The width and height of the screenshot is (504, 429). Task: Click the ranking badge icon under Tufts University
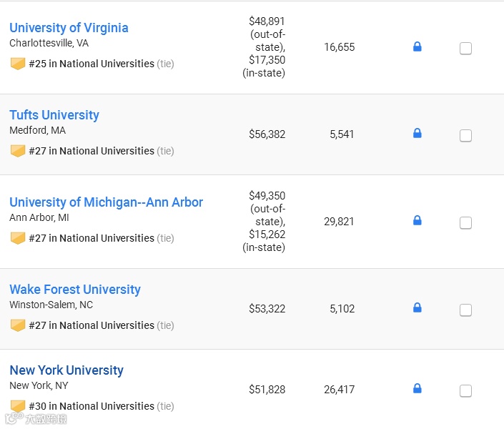18,151
